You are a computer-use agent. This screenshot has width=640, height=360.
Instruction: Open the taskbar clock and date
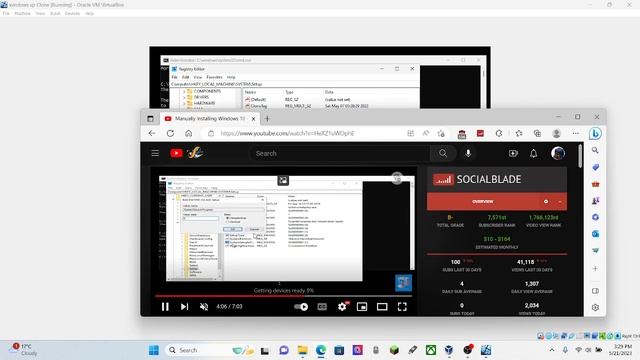pyautogui.click(x=620, y=350)
